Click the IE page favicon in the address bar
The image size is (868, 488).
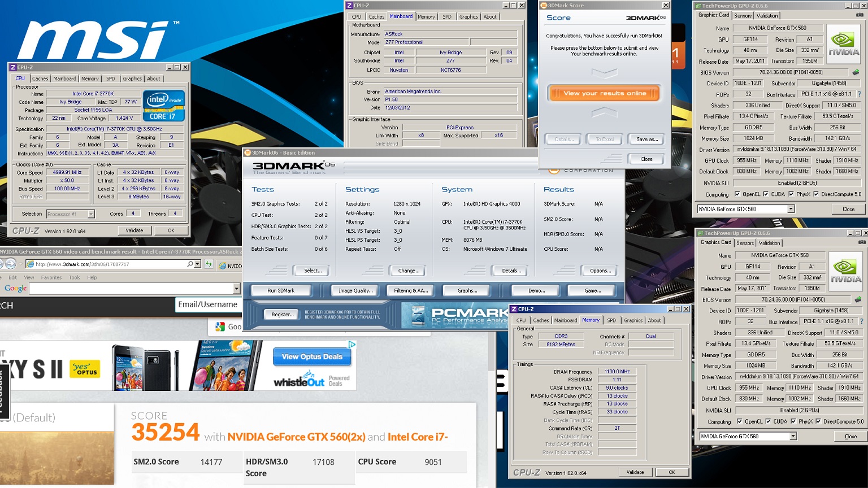pos(30,264)
